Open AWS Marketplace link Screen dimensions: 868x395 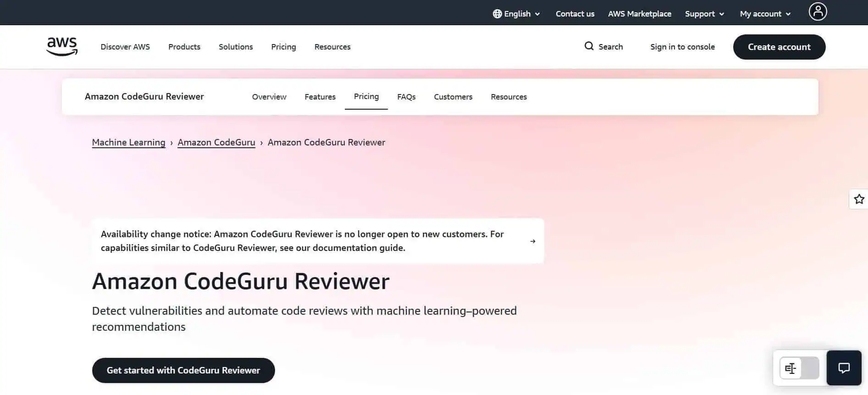point(640,14)
